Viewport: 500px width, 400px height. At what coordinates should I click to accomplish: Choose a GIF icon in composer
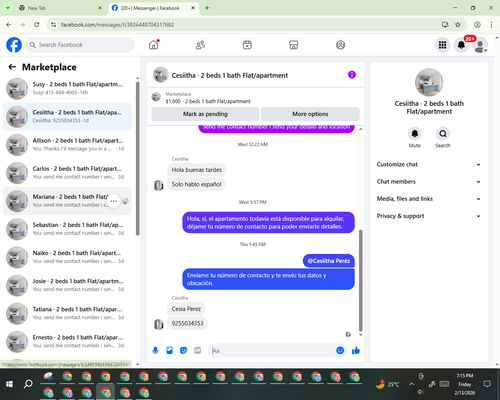[x=198, y=350]
